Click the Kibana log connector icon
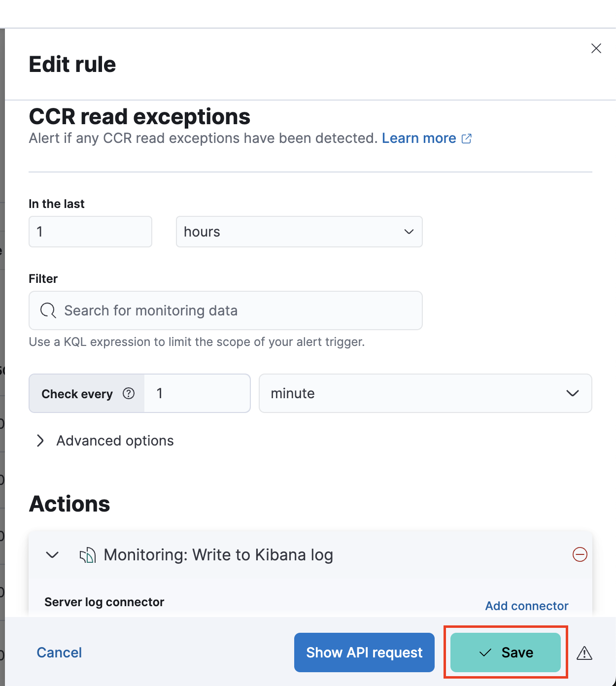 pyautogui.click(x=87, y=554)
